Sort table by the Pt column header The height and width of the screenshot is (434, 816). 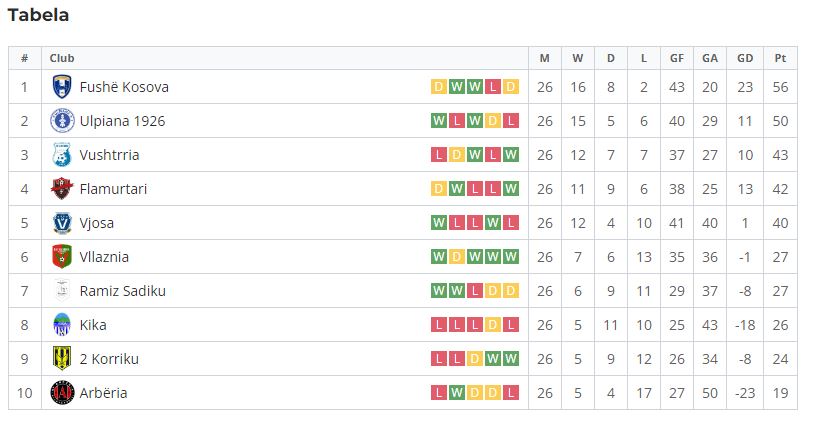point(780,58)
